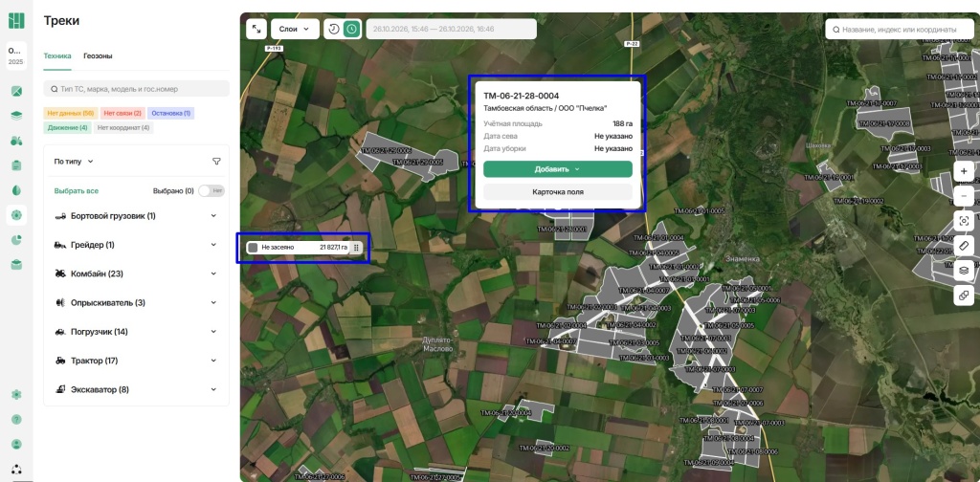The height and width of the screenshot is (482, 980).
Task: Open the active tracks sidebar icon
Action: pos(16,215)
